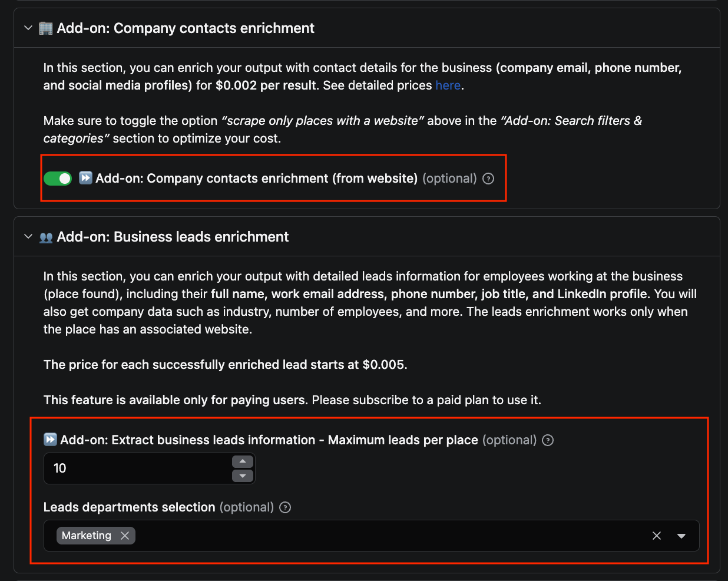Image resolution: width=728 pixels, height=581 pixels.
Task: Open detailed prices "here" link
Action: (x=448, y=85)
